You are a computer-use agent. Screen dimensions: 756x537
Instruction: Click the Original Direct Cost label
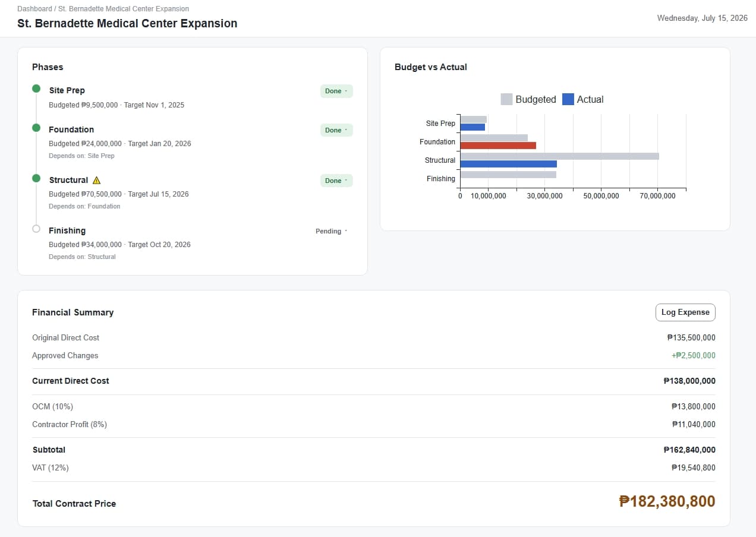click(65, 337)
